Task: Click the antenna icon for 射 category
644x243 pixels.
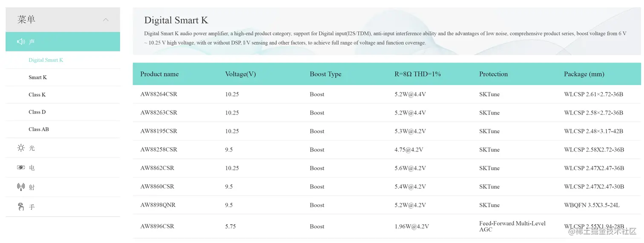Action: point(21,187)
